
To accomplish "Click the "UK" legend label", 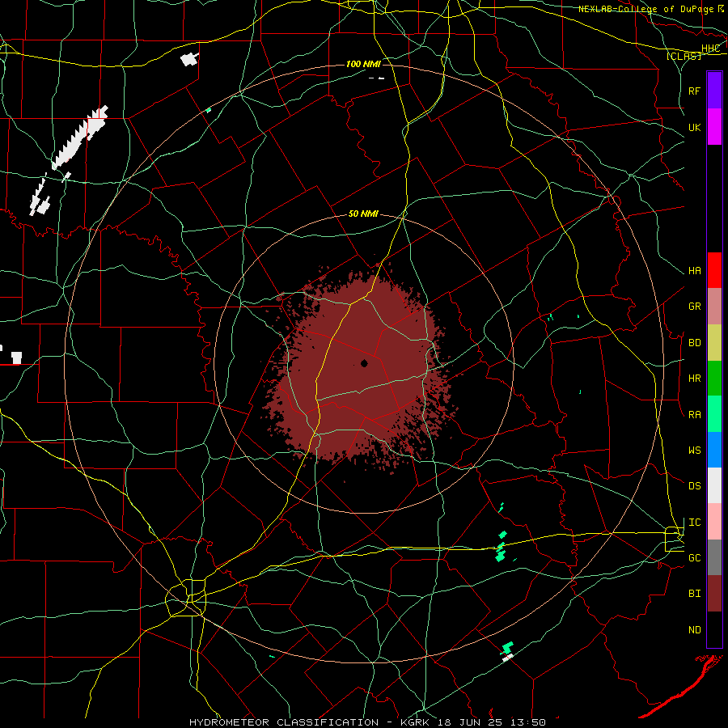I will 695,127.
